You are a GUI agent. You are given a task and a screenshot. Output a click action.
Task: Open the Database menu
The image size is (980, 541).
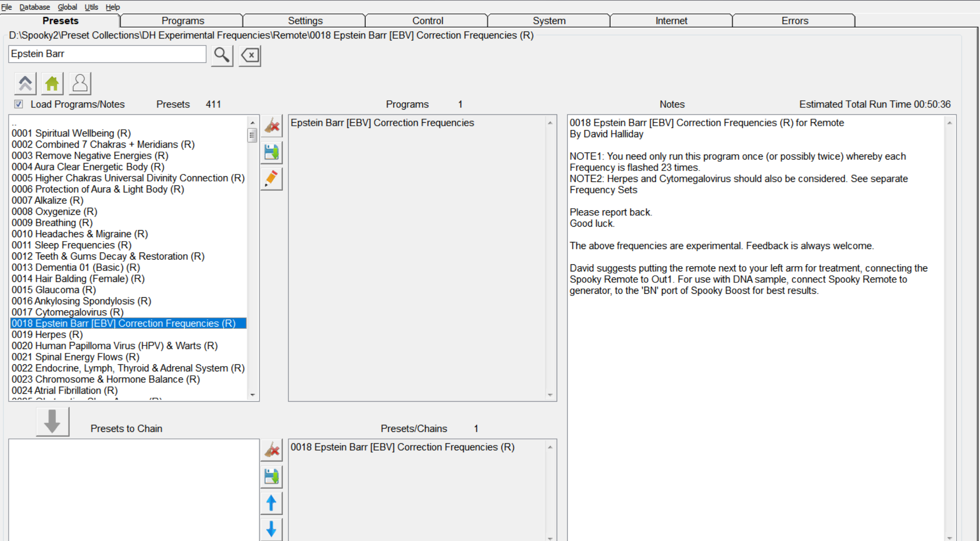35,7
